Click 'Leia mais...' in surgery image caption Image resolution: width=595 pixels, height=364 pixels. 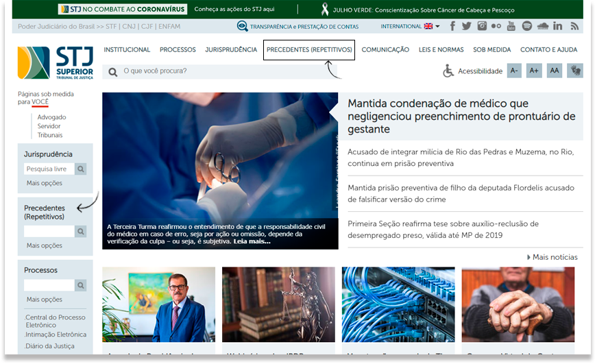(252, 241)
